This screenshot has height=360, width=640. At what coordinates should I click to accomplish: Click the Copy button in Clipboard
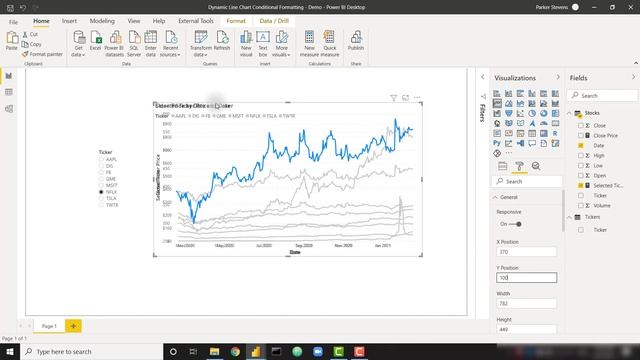pyautogui.click(x=32, y=44)
